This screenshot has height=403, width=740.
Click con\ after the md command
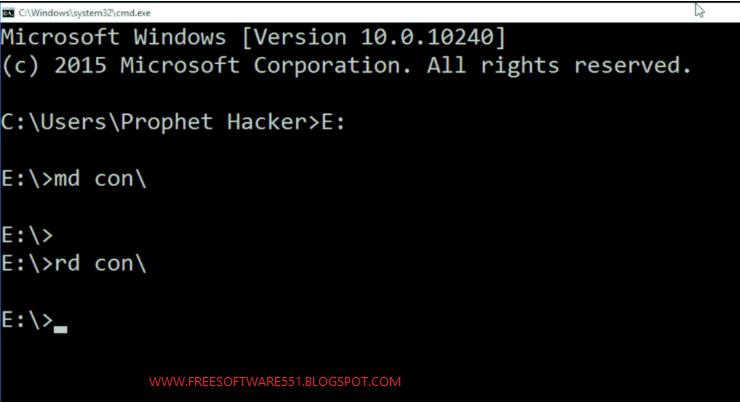tap(121, 179)
